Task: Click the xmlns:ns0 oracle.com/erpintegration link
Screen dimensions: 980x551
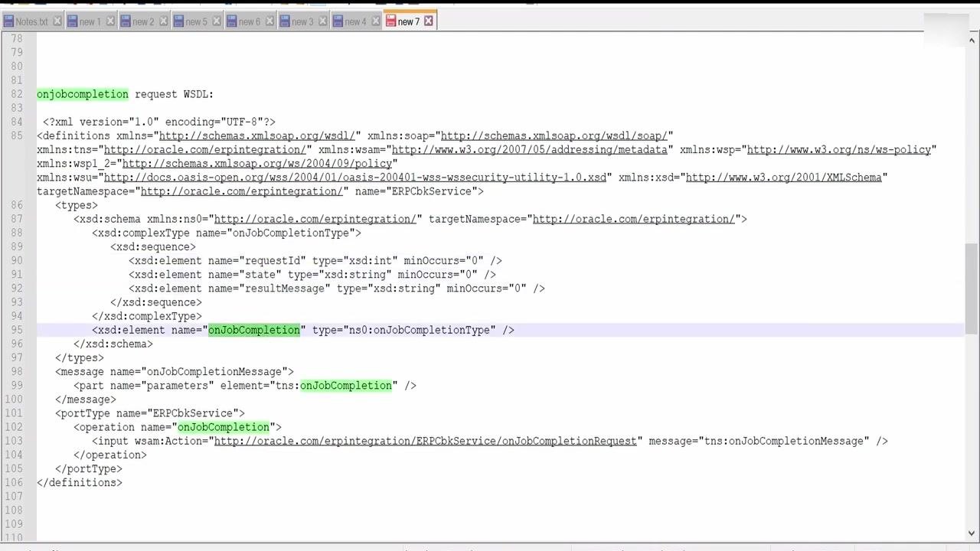Action: click(315, 219)
